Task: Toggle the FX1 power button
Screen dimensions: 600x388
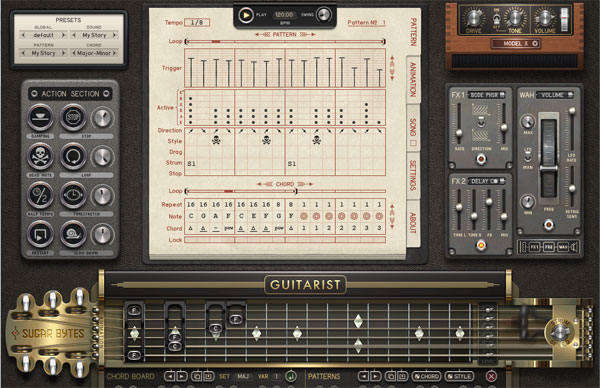Action: [481, 158]
